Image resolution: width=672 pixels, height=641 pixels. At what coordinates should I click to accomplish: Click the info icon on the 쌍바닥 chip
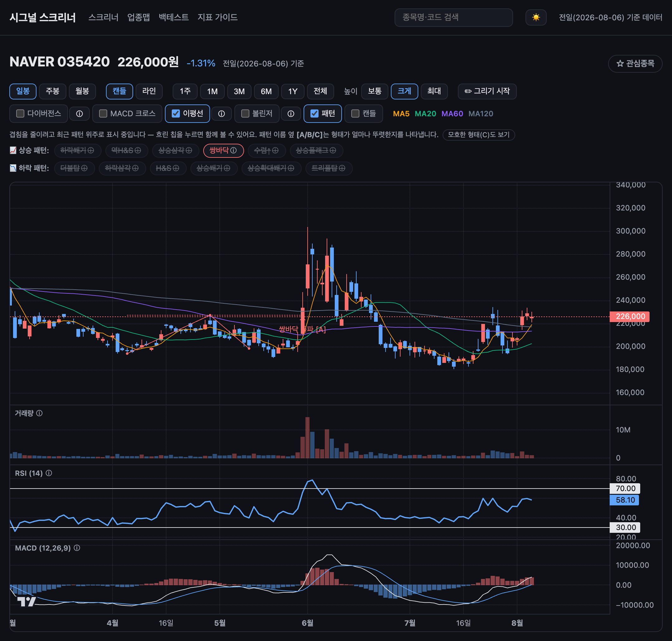pyautogui.click(x=234, y=150)
